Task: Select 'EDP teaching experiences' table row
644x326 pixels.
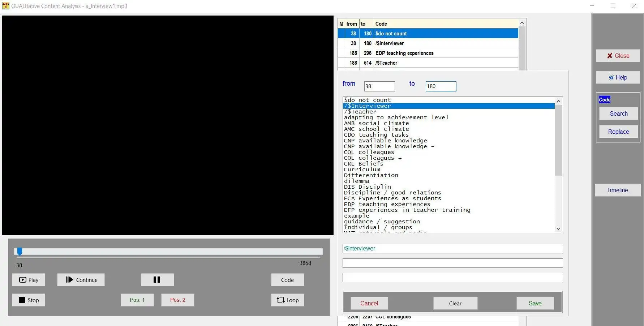Action: click(428, 53)
